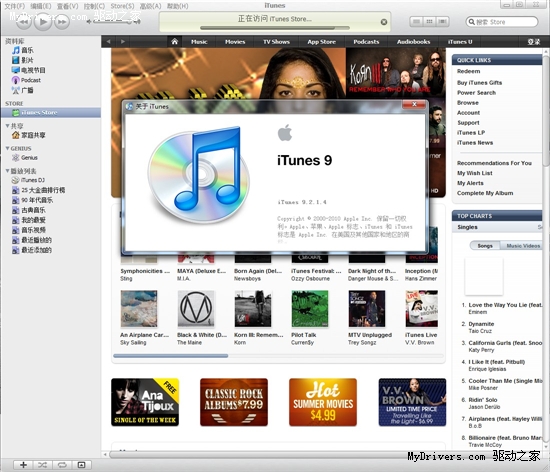Open Genius in the sidebar
550x472 pixels.
[x=25, y=158]
